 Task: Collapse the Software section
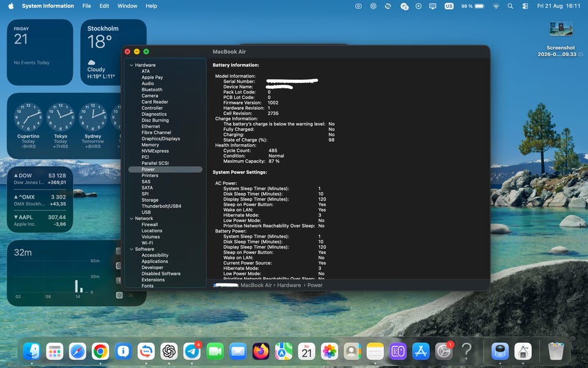(132, 249)
